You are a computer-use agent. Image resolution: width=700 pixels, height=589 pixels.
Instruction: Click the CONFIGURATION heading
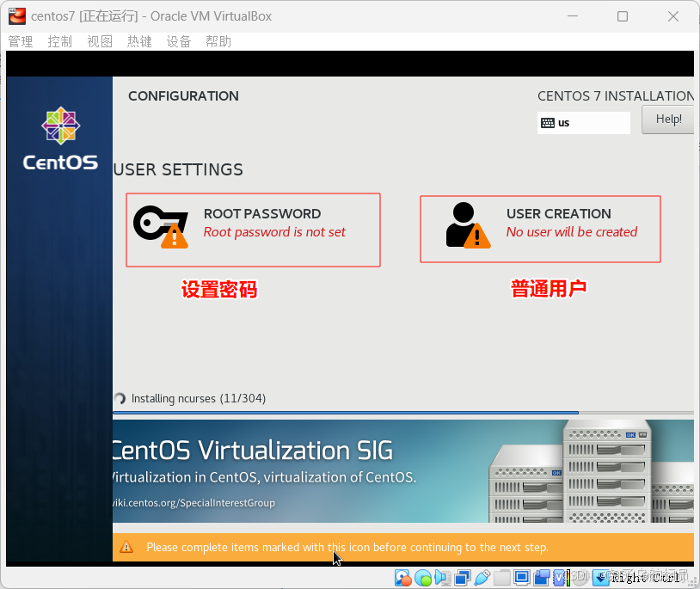(183, 96)
